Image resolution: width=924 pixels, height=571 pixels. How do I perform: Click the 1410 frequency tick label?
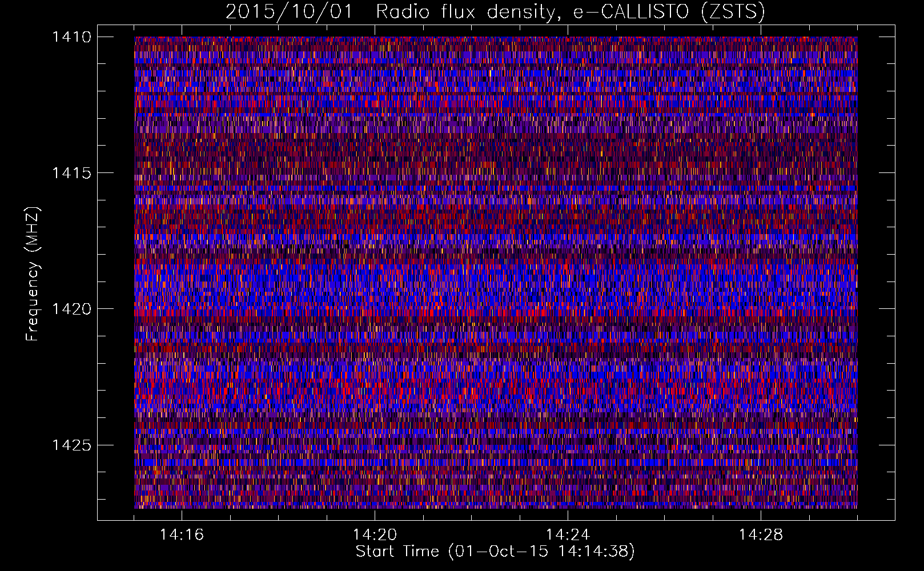pyautogui.click(x=71, y=37)
